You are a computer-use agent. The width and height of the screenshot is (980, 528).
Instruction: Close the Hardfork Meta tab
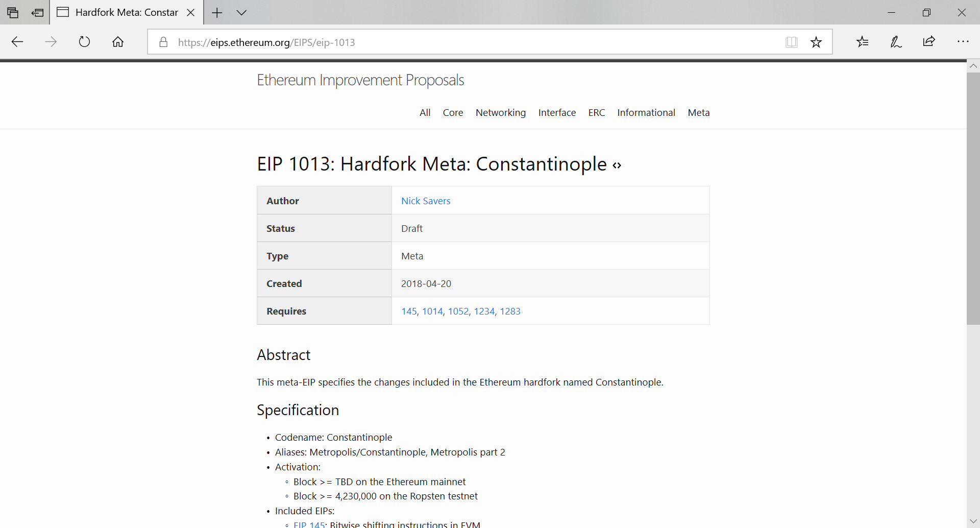pyautogui.click(x=191, y=12)
